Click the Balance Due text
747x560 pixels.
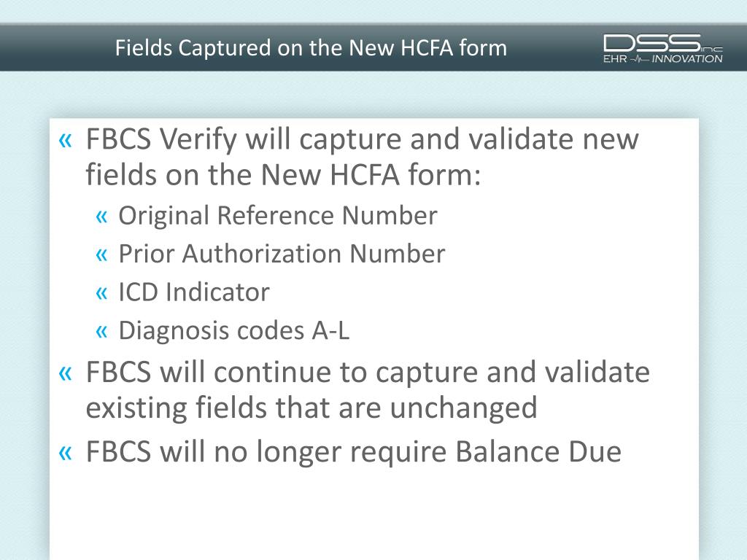538,451
